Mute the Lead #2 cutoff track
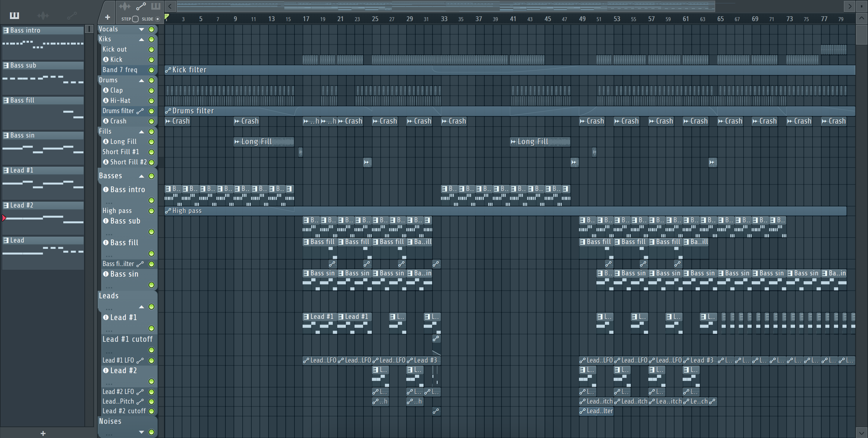This screenshot has height=438, width=868. 152,411
